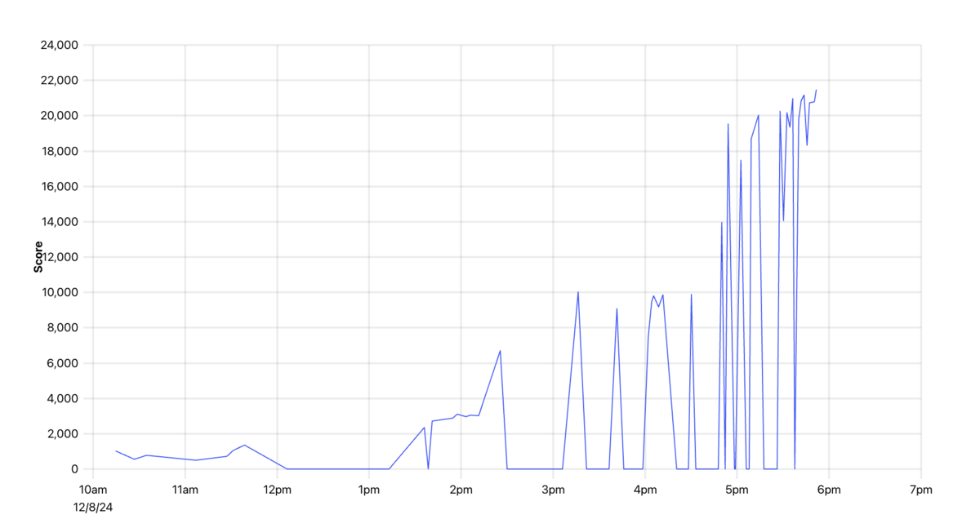The width and height of the screenshot is (980, 519).
Task: Click the 0 y-axis label
Action: point(74,469)
